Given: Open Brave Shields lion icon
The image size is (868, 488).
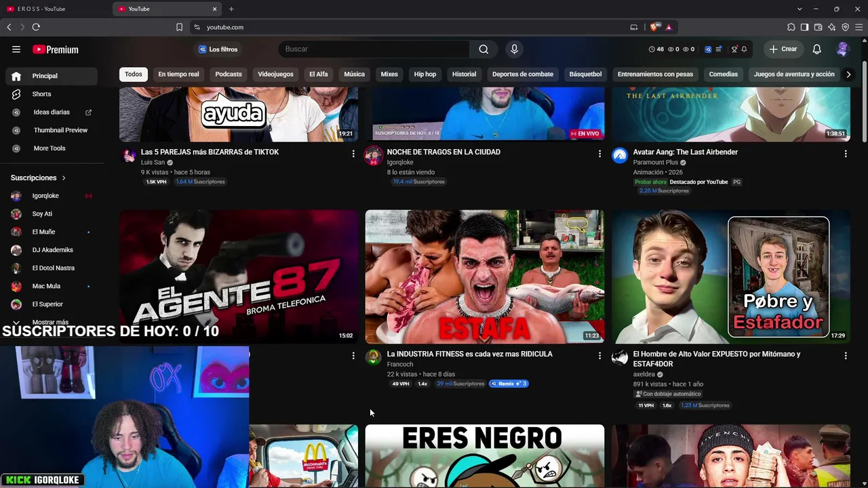Looking at the screenshot, I should [654, 27].
